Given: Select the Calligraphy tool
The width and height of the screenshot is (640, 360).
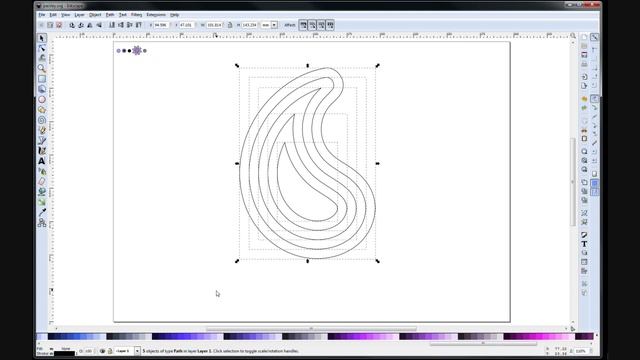Looking at the screenshot, I should coord(42,151).
